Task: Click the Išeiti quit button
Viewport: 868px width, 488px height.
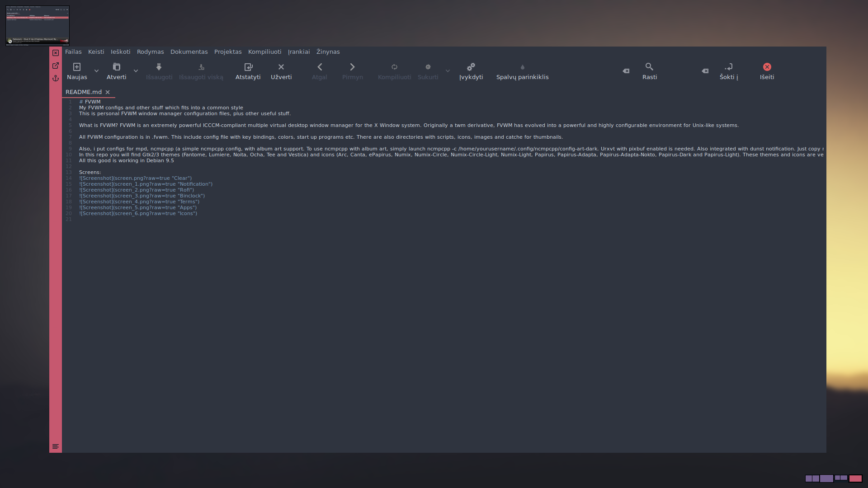Action: click(x=767, y=67)
